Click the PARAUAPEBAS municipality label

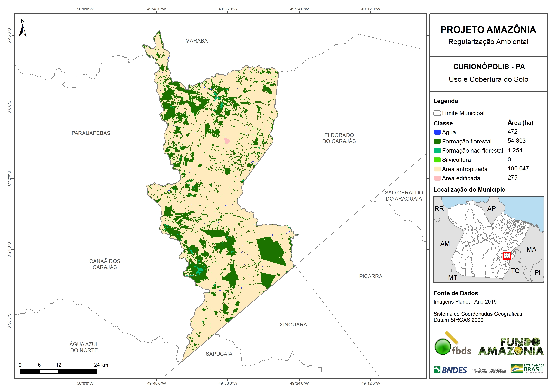point(91,133)
